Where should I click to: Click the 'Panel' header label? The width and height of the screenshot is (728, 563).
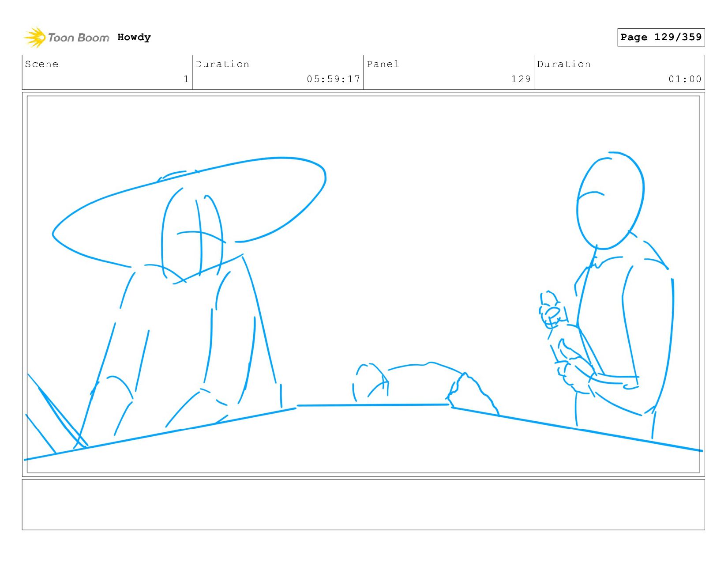383,64
